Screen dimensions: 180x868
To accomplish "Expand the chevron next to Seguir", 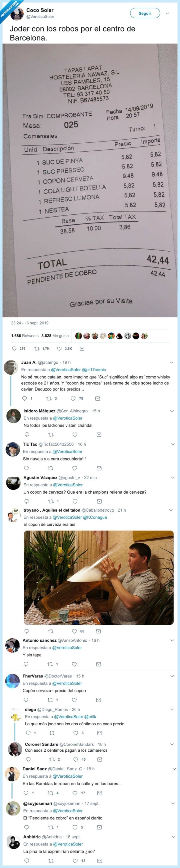I will 167,13.
